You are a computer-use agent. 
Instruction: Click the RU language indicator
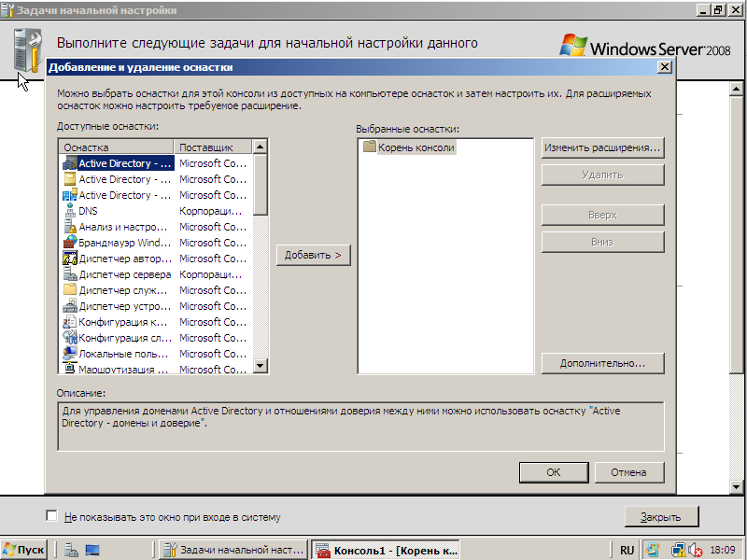(627, 550)
